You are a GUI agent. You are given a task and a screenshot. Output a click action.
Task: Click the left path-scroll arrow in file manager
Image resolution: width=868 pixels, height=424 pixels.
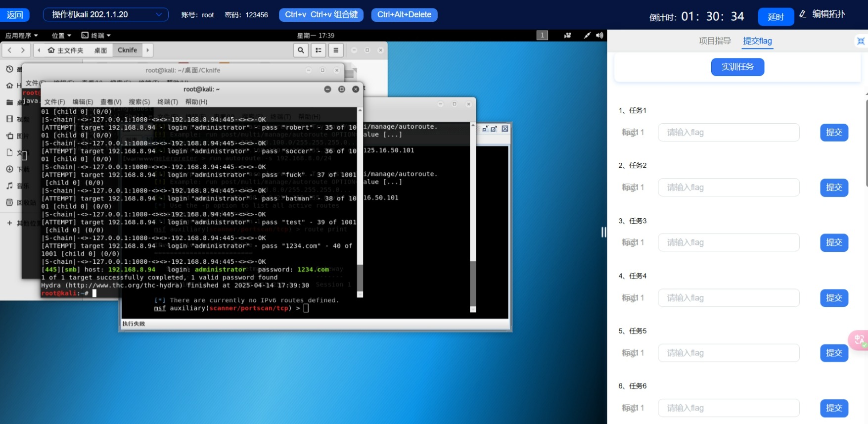(x=39, y=50)
